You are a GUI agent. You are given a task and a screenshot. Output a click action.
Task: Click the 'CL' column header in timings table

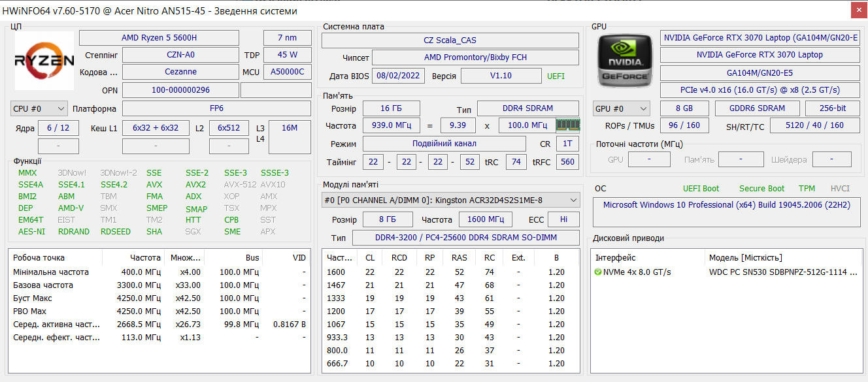pyautogui.click(x=370, y=257)
